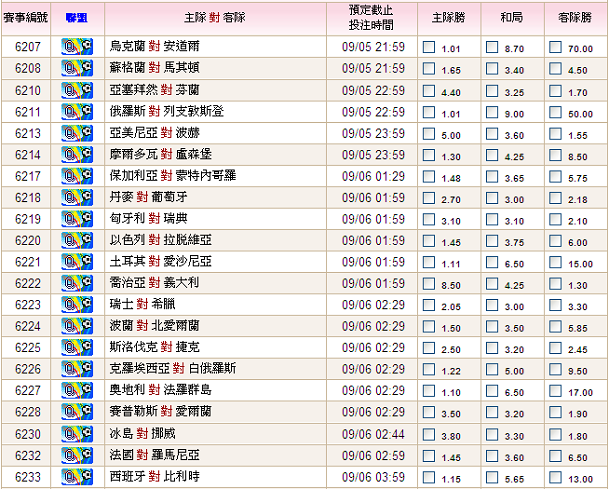Tick away win 50.00 for match 6211
The image size is (609, 489).
[x=555, y=112]
